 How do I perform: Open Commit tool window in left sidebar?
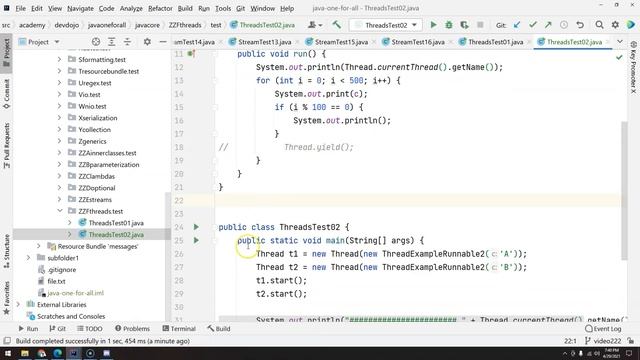pyautogui.click(x=7, y=94)
